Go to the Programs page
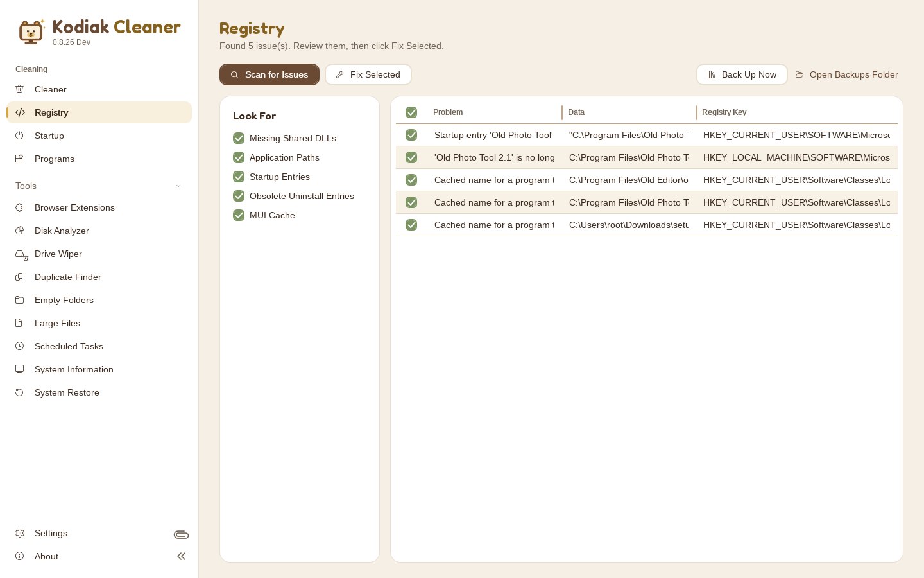924x578 pixels. 99,159
